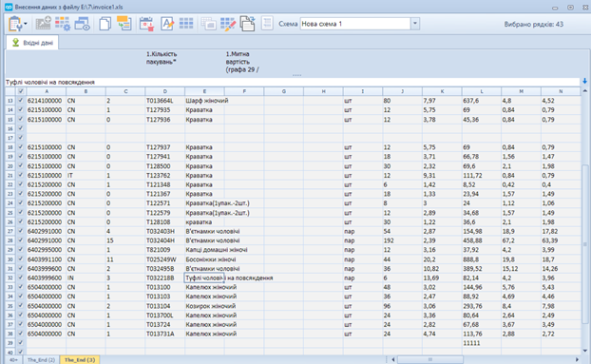Click the 1.Кількість пакувань column mapping label
591x364 pixels.
(x=162, y=58)
